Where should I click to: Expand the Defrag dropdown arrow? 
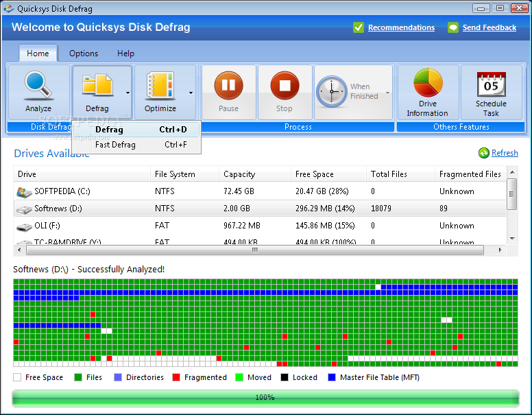[128, 93]
